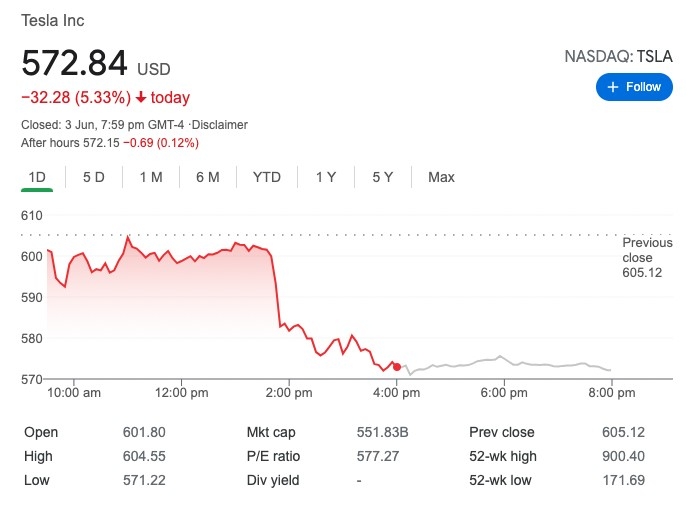Select the Max range tab
696x510 pixels.
[x=441, y=177]
